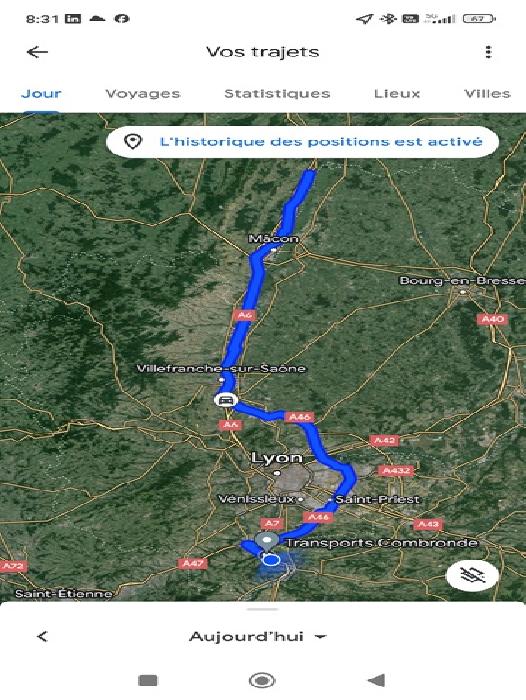Tap the car icon on the route
The height and width of the screenshot is (700, 526).
coord(226,400)
